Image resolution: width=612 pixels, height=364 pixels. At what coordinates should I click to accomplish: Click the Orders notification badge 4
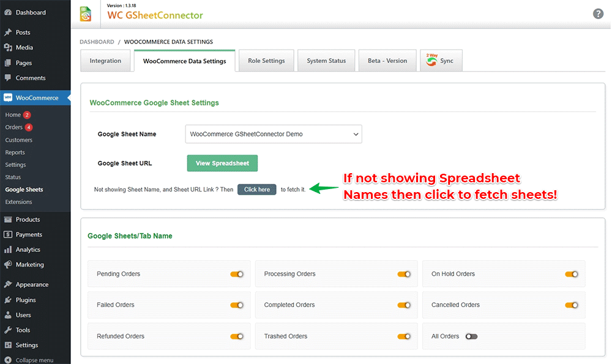pyautogui.click(x=29, y=128)
